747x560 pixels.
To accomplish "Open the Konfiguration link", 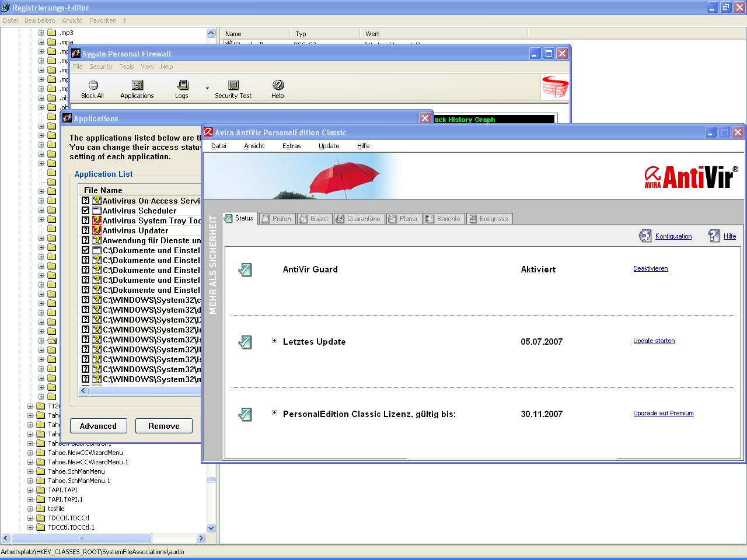I will coord(673,236).
